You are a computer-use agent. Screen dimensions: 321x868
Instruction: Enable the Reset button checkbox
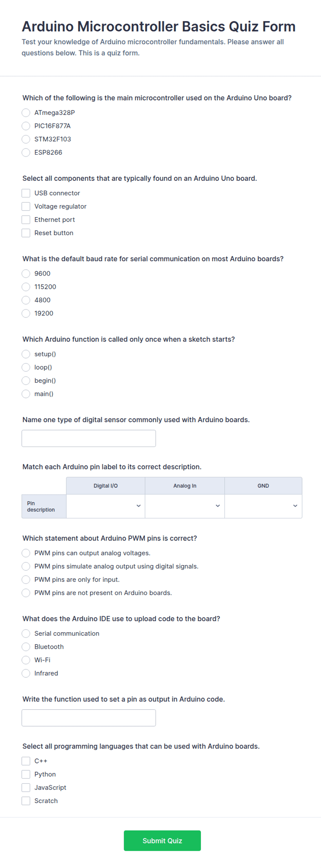(26, 233)
